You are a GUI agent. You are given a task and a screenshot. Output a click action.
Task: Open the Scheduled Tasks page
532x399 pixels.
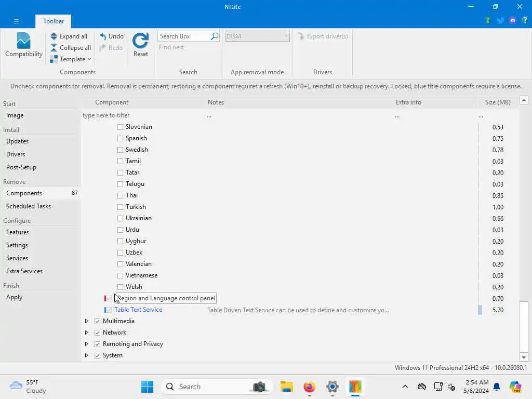29,206
